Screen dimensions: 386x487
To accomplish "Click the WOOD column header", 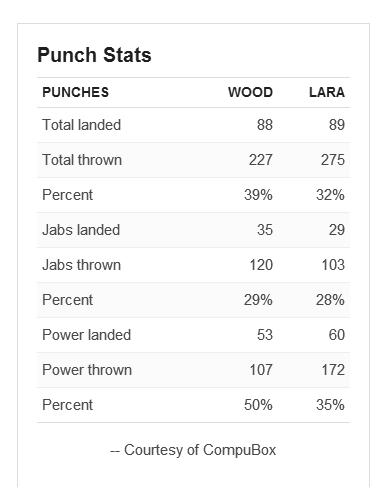I will click(x=250, y=92).
